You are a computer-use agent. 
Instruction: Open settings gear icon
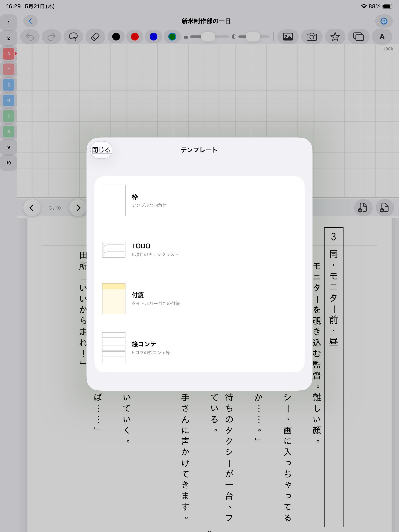tap(384, 21)
